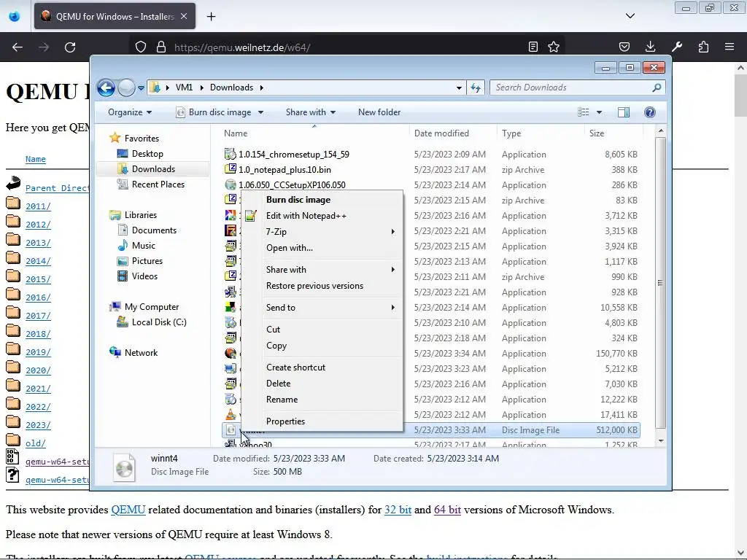Click the change view icon
The height and width of the screenshot is (560, 747).
click(x=584, y=112)
